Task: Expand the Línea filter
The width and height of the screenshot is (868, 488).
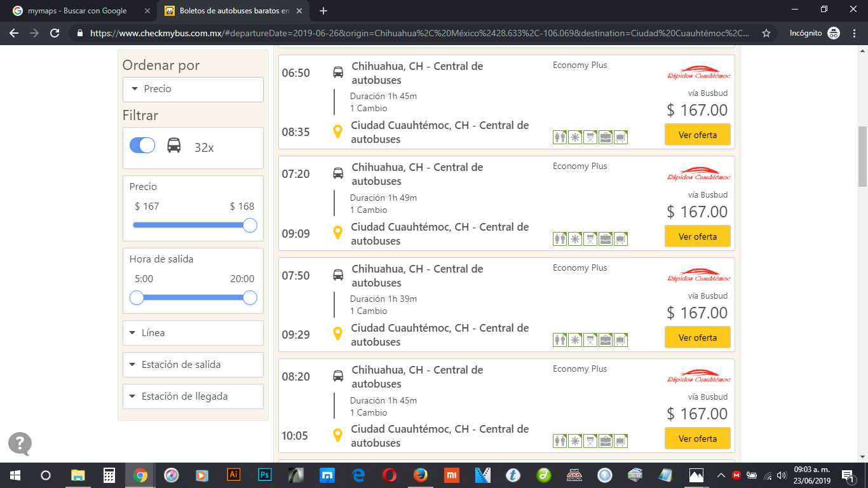Action: point(193,333)
